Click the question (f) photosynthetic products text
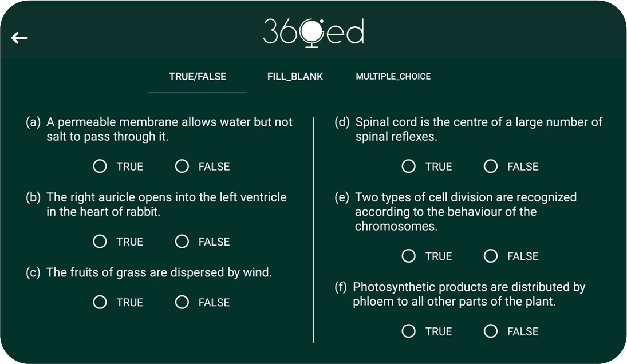 click(469, 294)
